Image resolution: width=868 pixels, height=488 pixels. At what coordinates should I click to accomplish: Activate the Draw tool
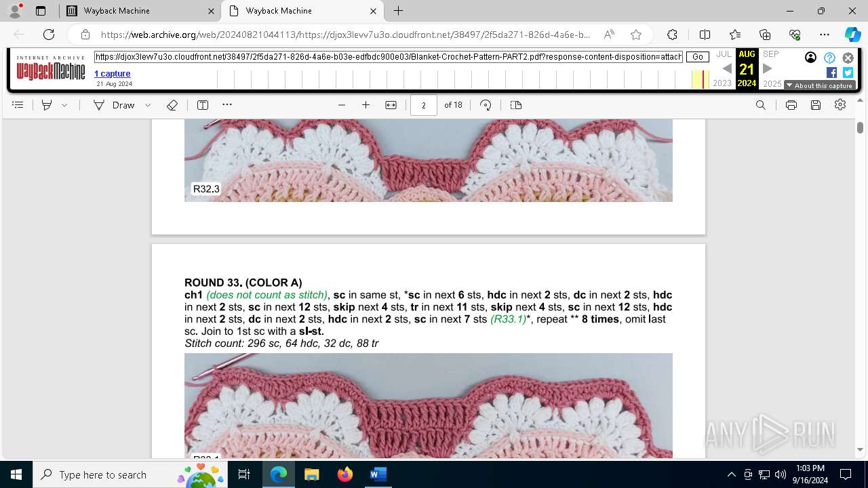tap(115, 105)
